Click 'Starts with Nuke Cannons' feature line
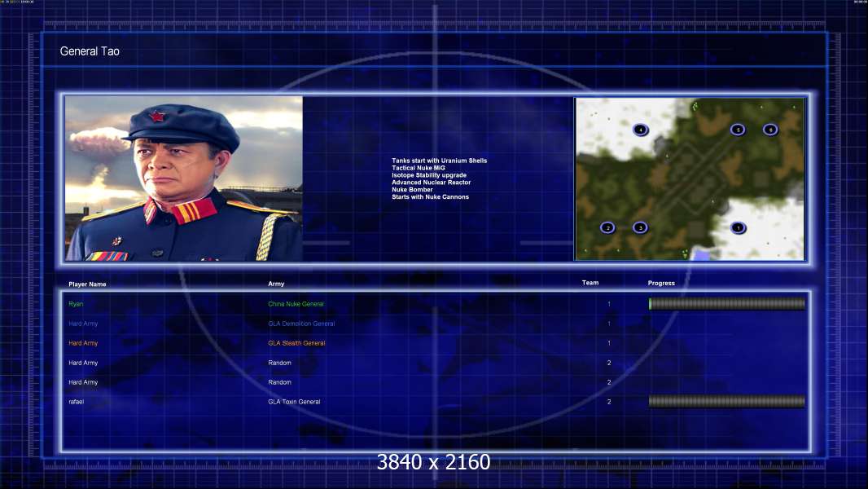This screenshot has width=868, height=489. pyautogui.click(x=430, y=196)
